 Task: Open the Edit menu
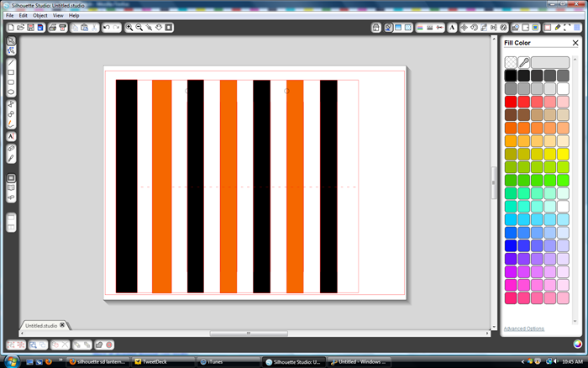point(24,15)
